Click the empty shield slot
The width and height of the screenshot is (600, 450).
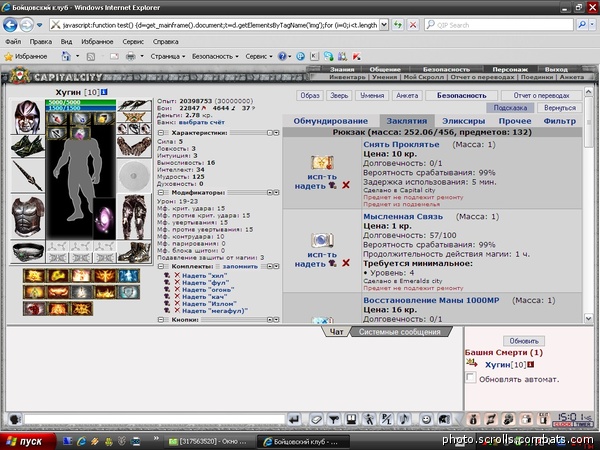134,176
